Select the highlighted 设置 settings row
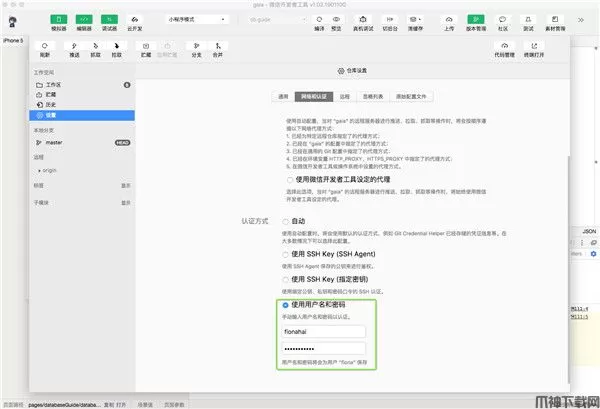The width and height of the screenshot is (600, 409). click(82, 115)
